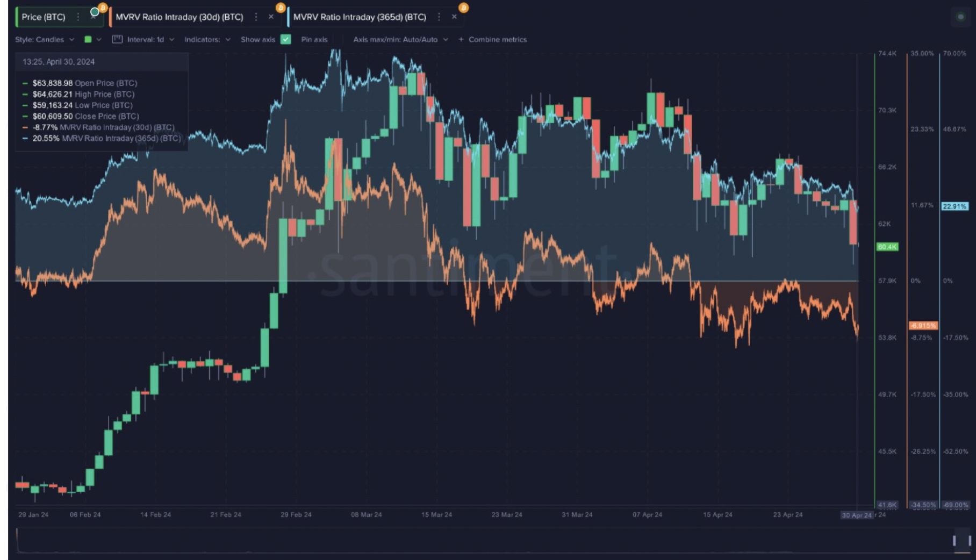Click the 15 Mar 24 date label
Screen dimensions: 976x560
[x=436, y=515]
